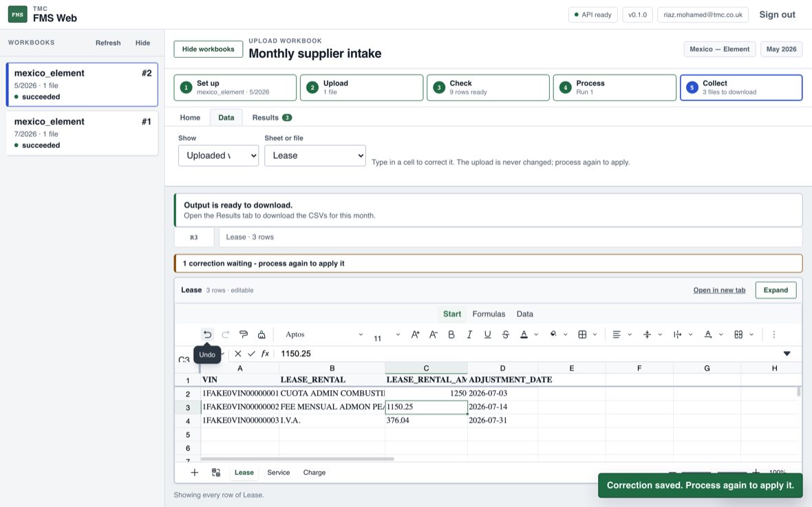Switch to the Charge sheet tab
The width and height of the screenshot is (812, 507).
314,473
